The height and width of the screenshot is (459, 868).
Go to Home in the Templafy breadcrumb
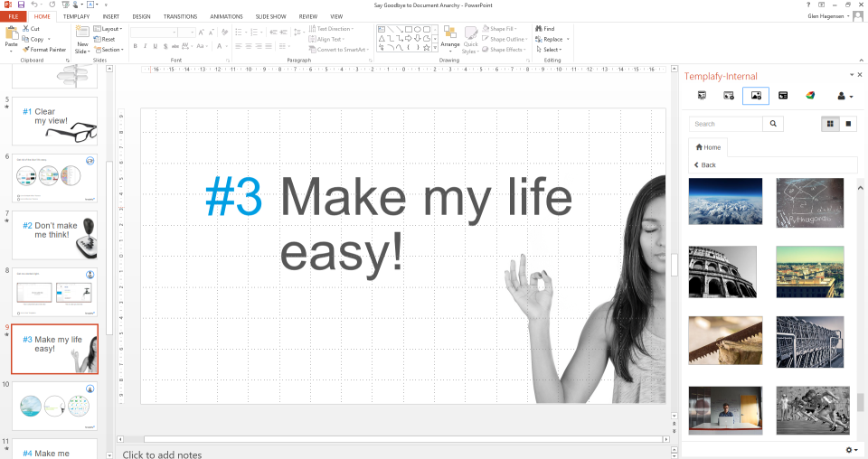pos(708,147)
